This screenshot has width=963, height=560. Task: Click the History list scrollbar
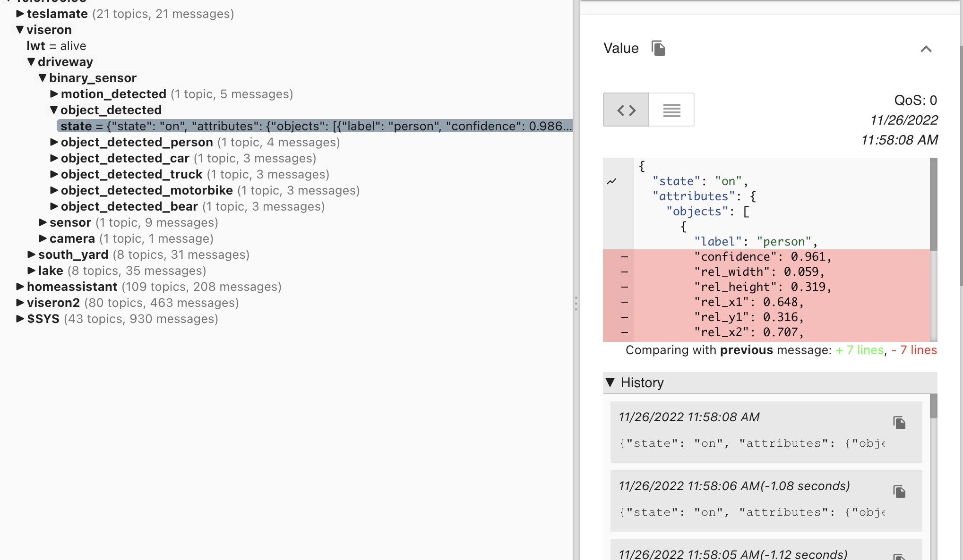tap(933, 406)
